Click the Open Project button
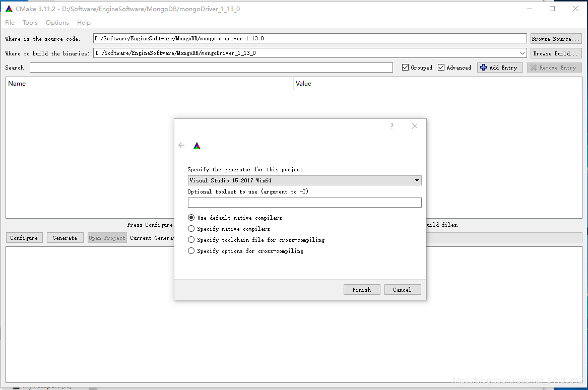This screenshot has width=588, height=390. coord(107,238)
